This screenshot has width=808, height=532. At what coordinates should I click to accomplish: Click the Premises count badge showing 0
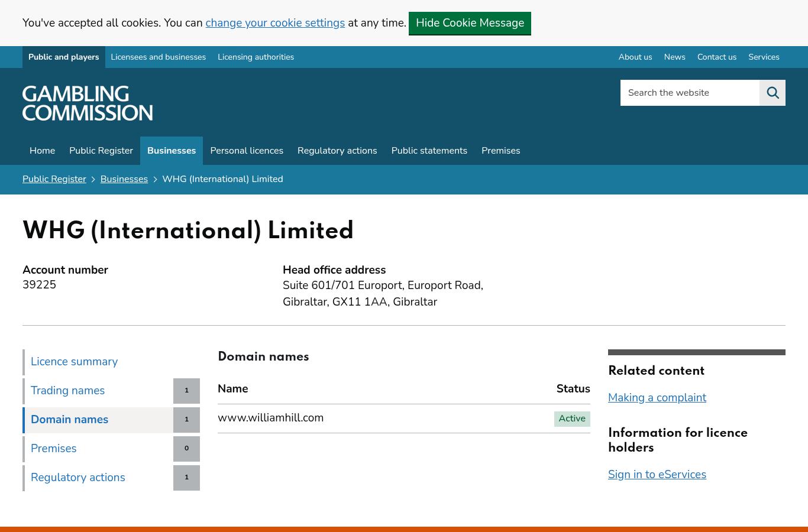tap(186, 449)
